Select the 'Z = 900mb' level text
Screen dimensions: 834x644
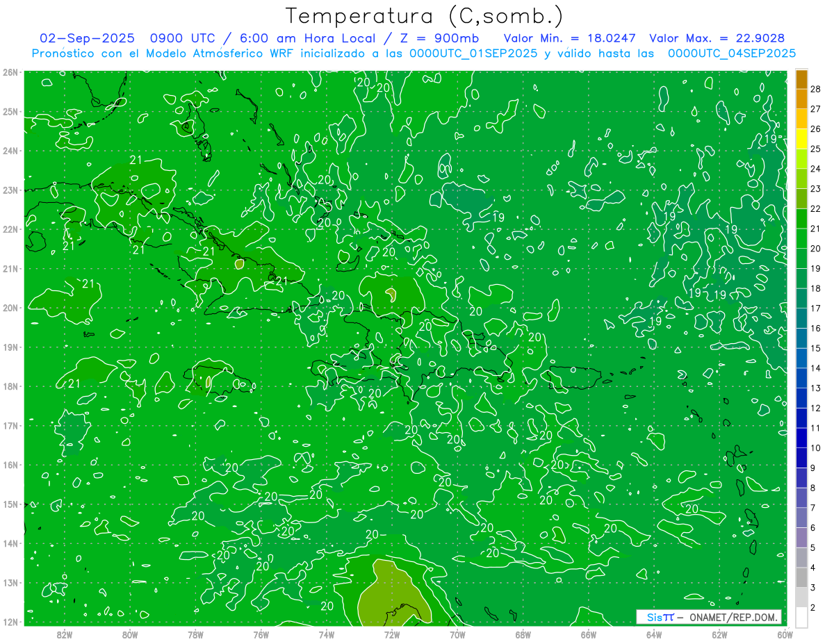[439, 38]
